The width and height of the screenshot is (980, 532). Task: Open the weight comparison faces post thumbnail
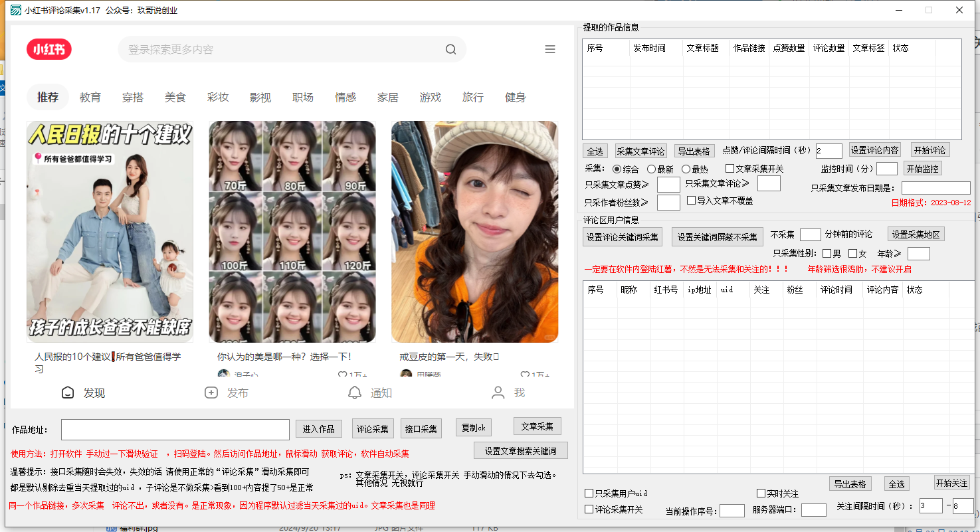tap(292, 232)
